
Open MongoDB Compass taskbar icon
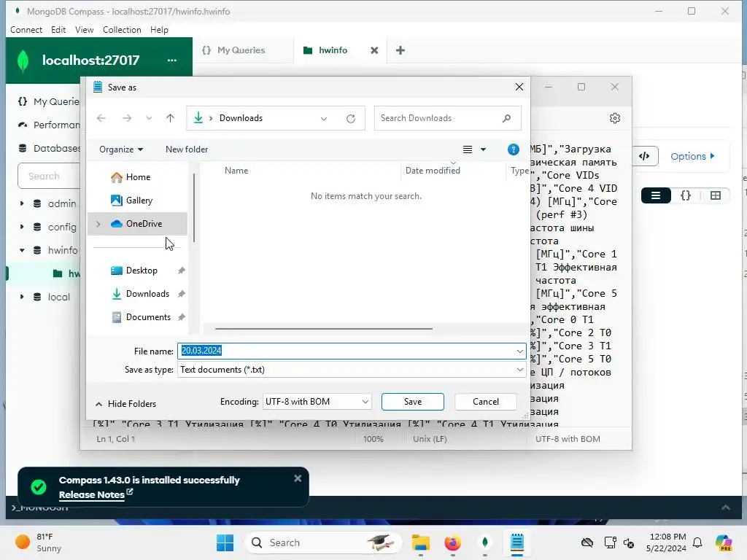(x=485, y=542)
